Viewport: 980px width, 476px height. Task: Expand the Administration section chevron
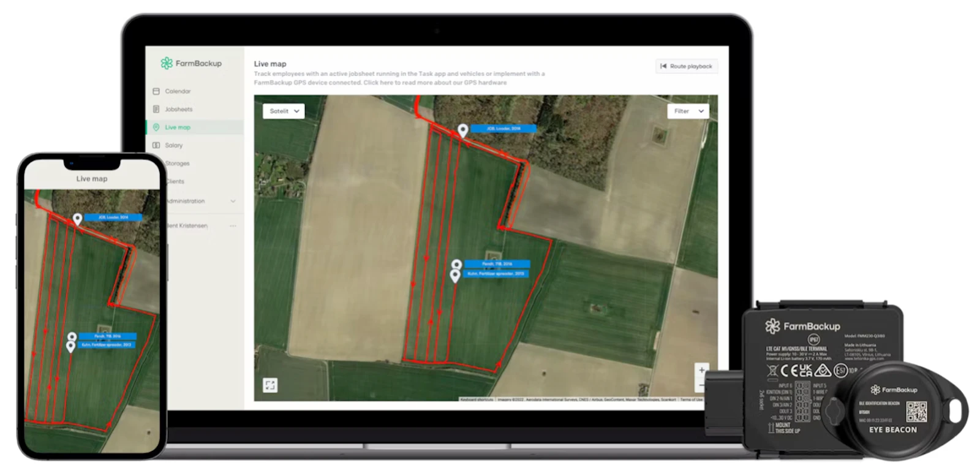click(233, 201)
